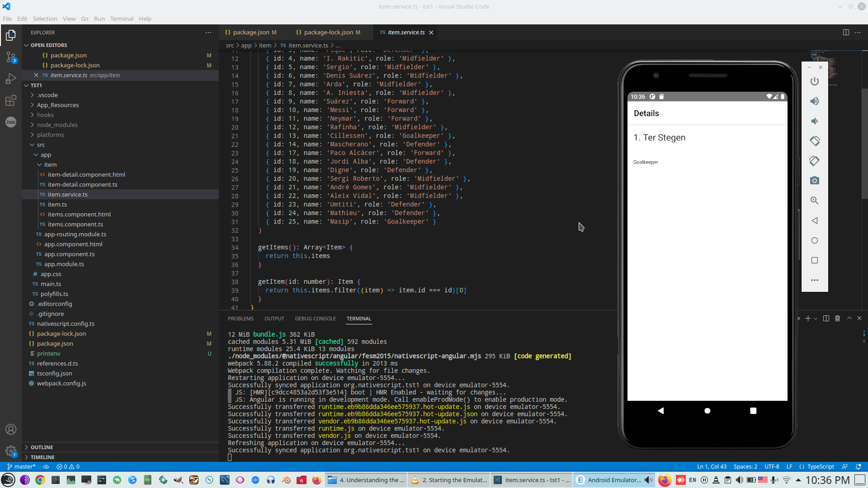The image size is (868, 488).
Task: Capture emulator screenshot with camera icon
Action: 815,180
